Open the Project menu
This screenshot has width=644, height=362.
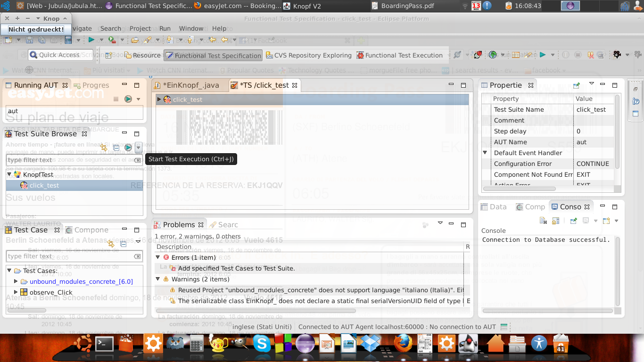[x=140, y=28]
